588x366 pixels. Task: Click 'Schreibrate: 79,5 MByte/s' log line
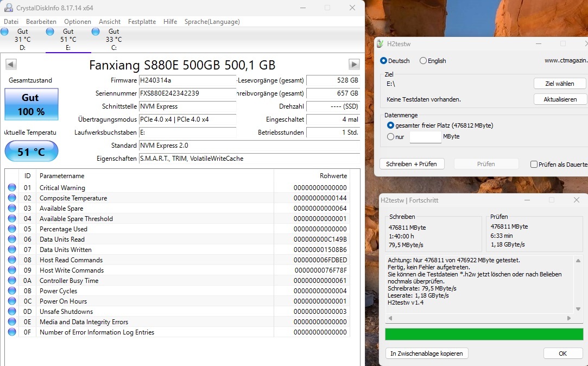(x=422, y=288)
